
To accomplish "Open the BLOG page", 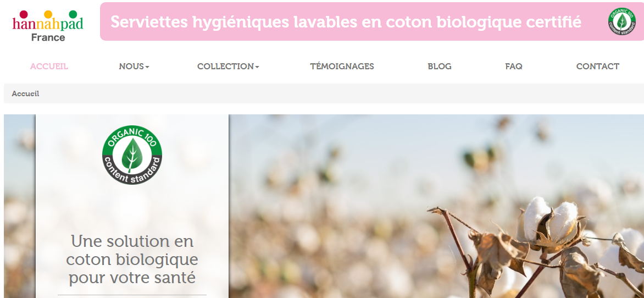I will coord(440,66).
